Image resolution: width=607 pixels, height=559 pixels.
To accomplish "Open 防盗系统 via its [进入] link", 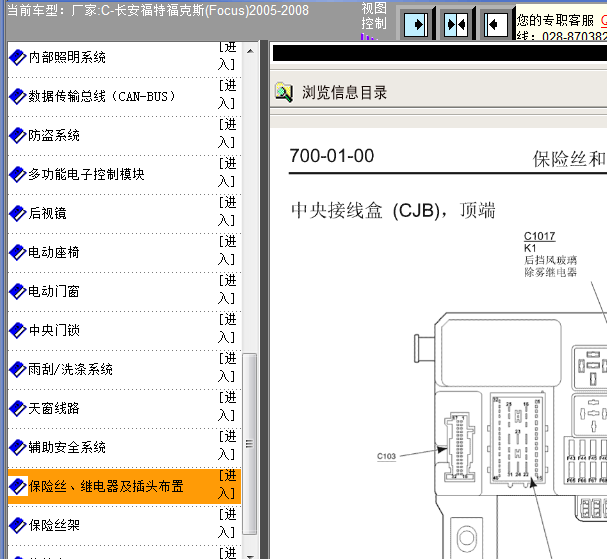I will 227,133.
